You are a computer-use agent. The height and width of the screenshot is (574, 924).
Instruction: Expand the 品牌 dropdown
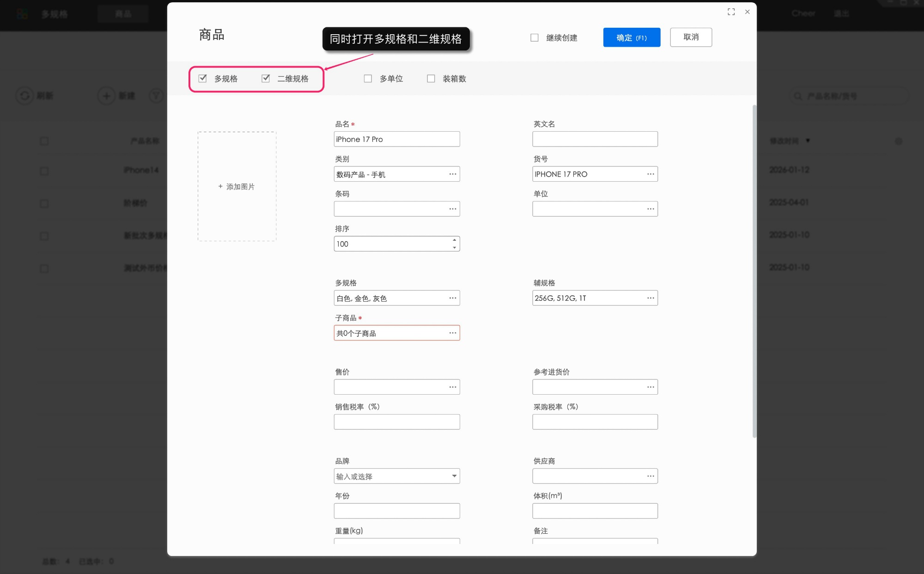click(x=454, y=476)
